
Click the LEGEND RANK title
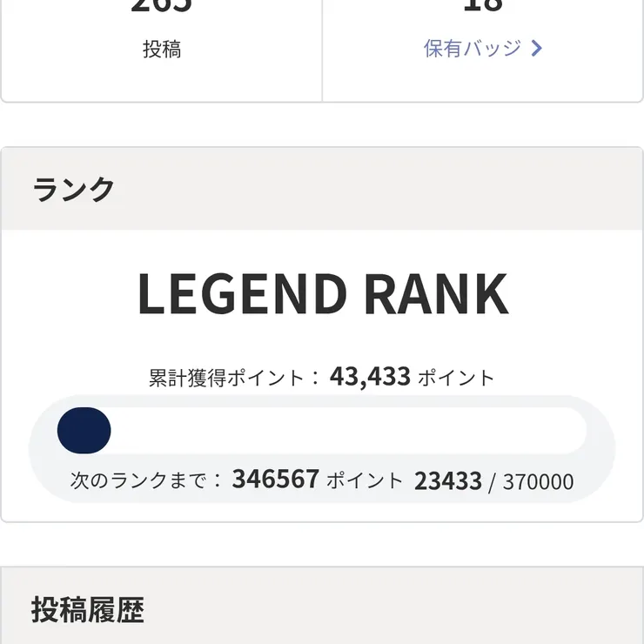(322, 295)
